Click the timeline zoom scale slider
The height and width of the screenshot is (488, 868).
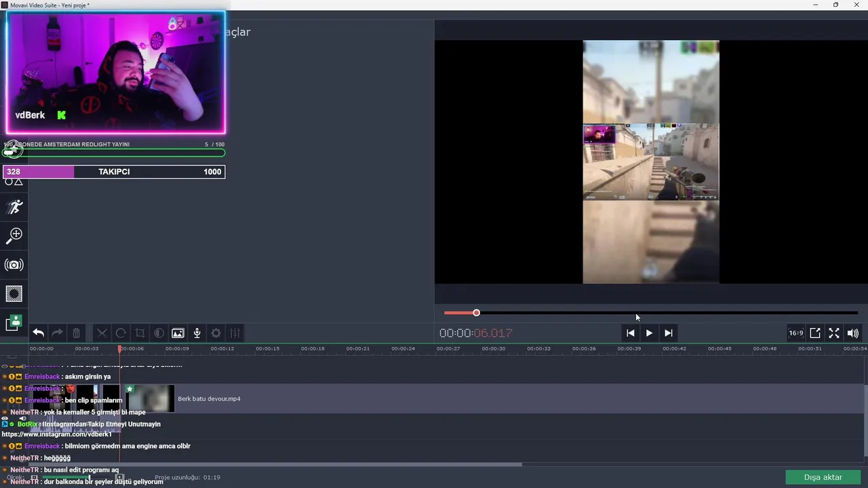pos(75,478)
